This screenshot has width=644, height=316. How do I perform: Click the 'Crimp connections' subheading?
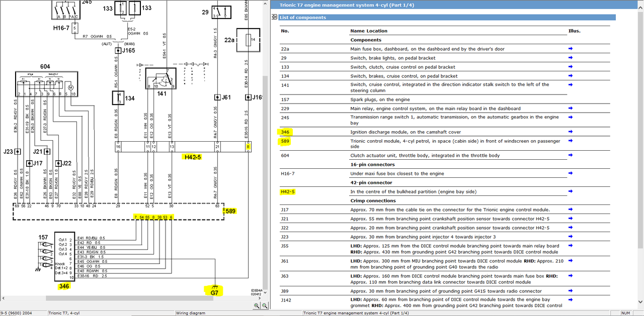[373, 200]
